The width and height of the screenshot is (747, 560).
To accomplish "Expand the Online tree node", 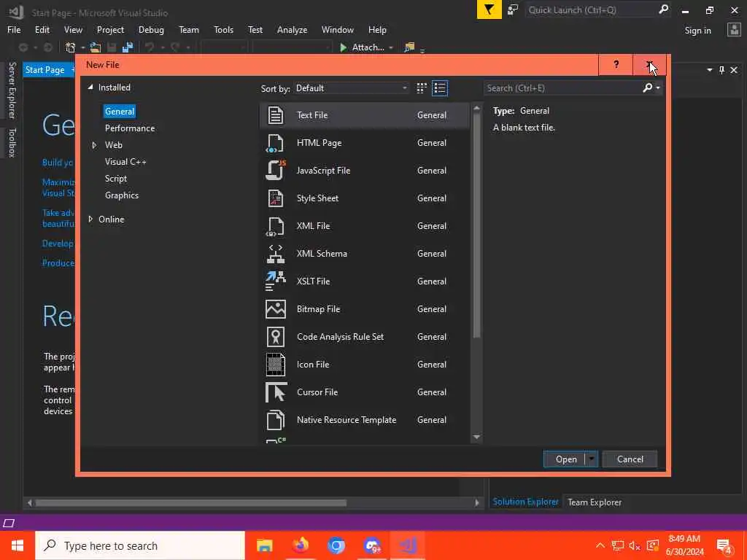I will pyautogui.click(x=90, y=219).
